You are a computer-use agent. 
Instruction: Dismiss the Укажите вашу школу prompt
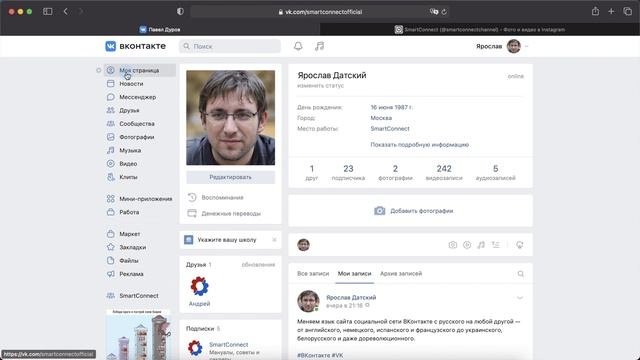[274, 240]
